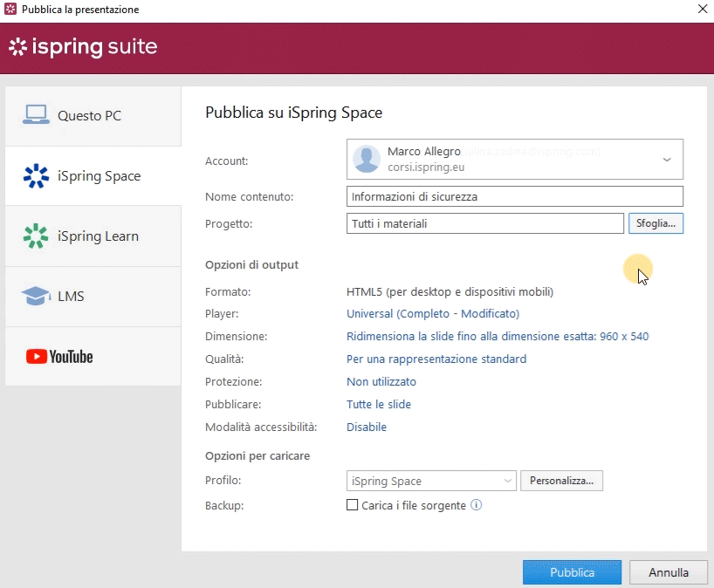Click the iSpring Learn green star icon
The image size is (714, 588).
(36, 236)
